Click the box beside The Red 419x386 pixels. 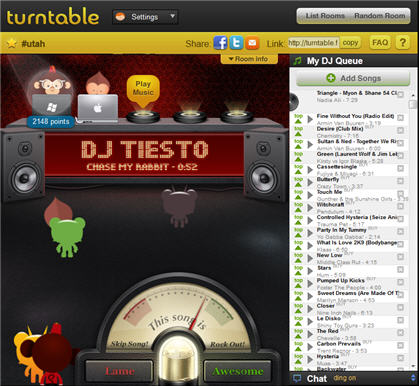(400, 332)
